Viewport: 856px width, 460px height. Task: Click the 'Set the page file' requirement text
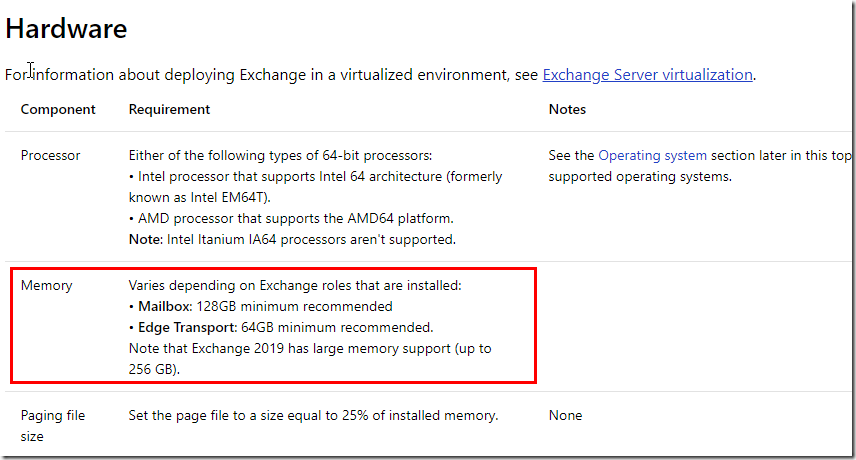[x=313, y=415]
